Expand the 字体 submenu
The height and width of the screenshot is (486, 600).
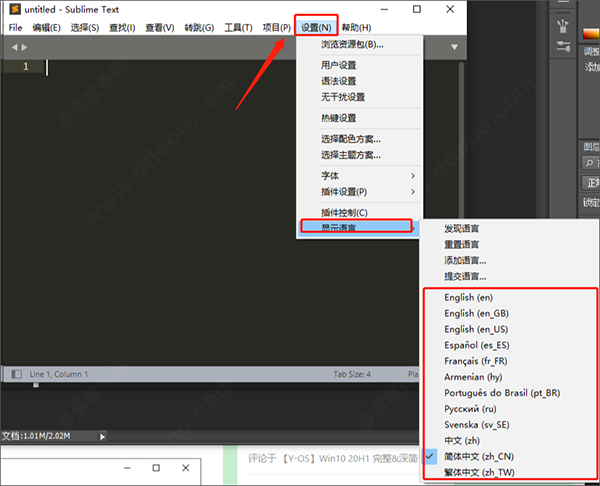pyautogui.click(x=360, y=176)
